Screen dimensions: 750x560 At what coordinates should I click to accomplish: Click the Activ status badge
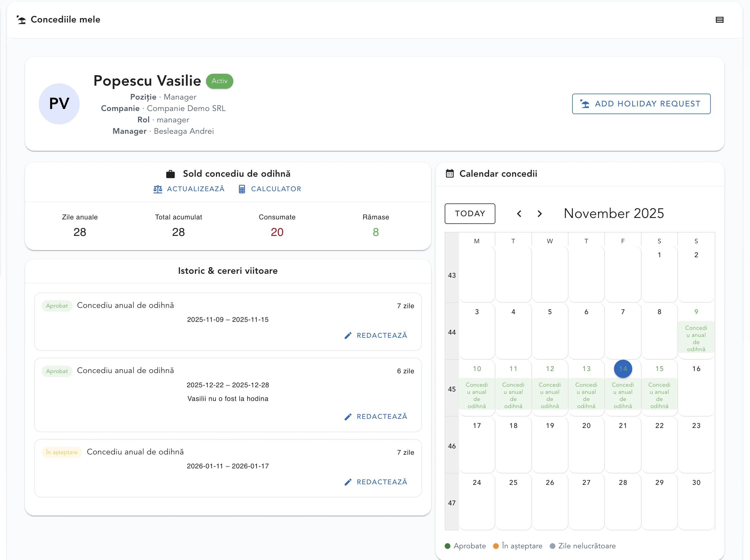pos(220,81)
